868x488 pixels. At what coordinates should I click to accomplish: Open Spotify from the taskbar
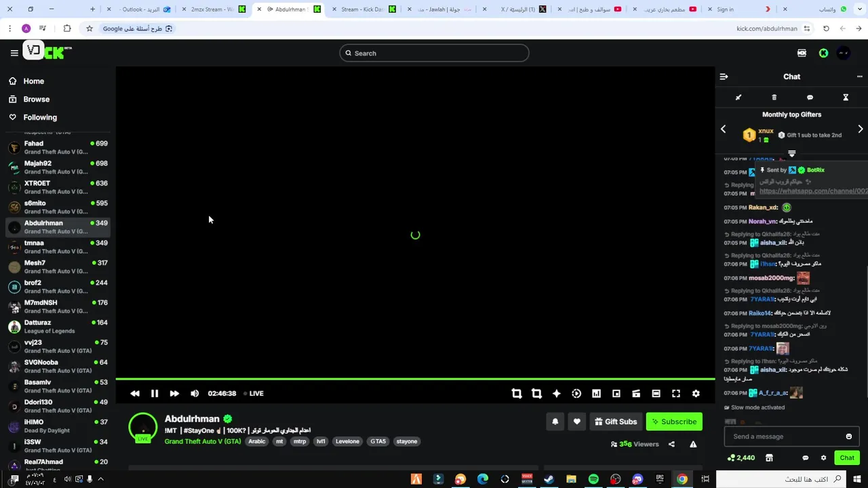pyautogui.click(x=593, y=479)
